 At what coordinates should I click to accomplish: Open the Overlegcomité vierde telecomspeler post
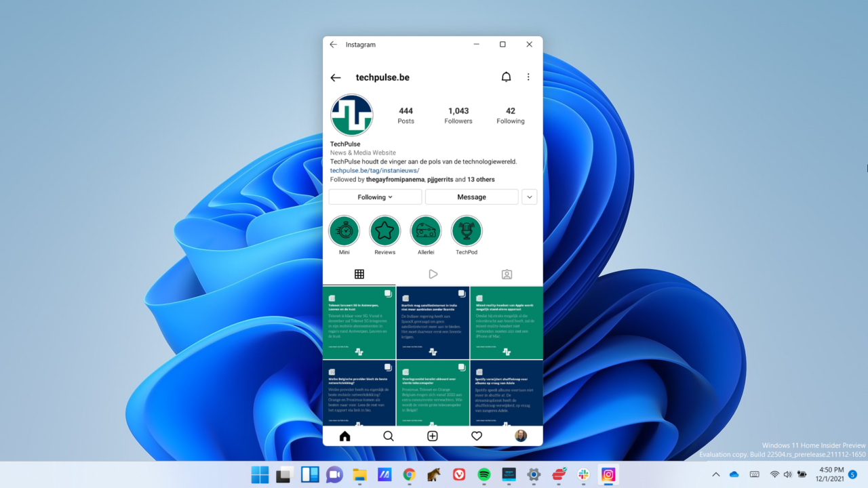(x=433, y=393)
